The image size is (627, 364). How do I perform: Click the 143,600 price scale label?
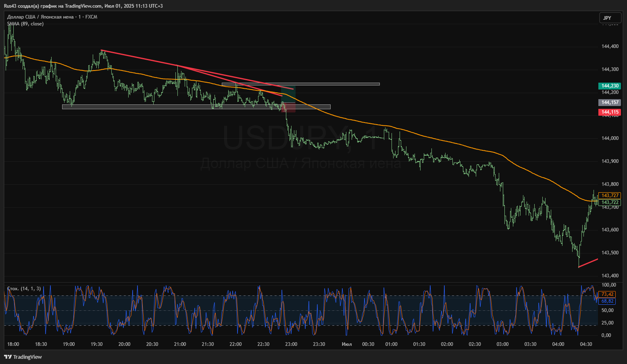pyautogui.click(x=610, y=230)
